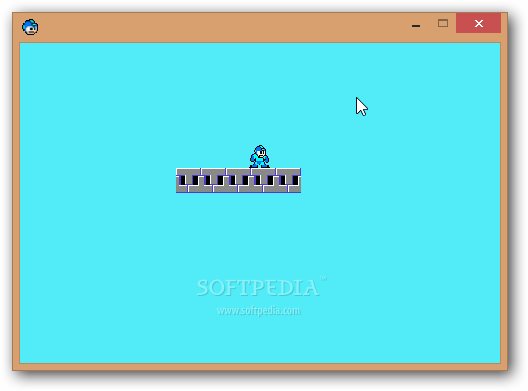Maximize the game window
This screenshot has height=391, width=528.
(x=443, y=23)
